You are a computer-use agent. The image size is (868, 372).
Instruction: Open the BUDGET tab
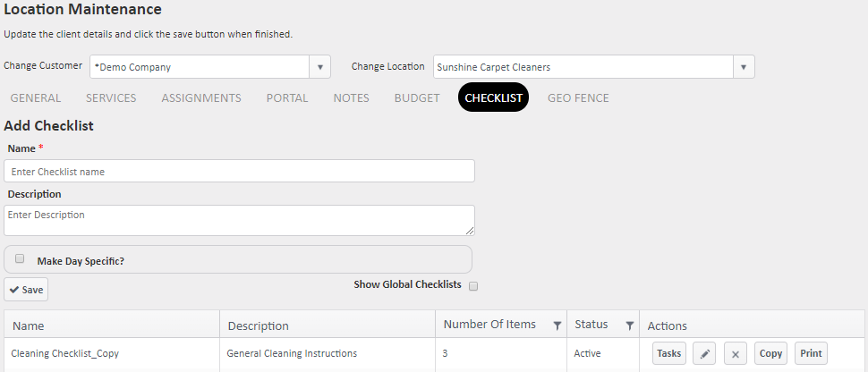tap(417, 98)
